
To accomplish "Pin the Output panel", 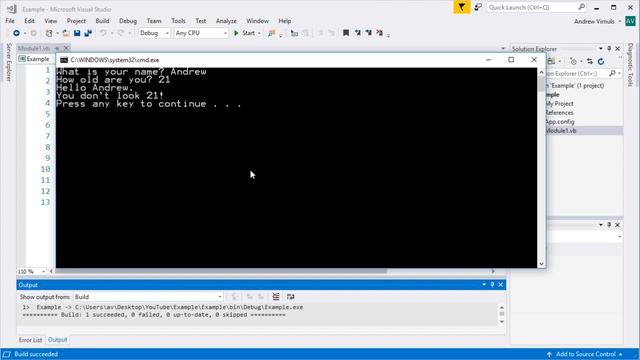I will [492, 284].
